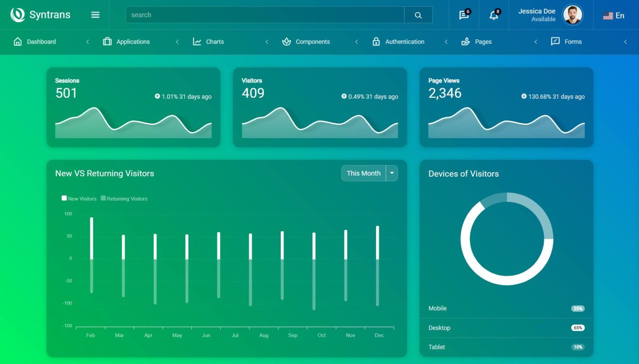The image size is (639, 364).
Task: Select the Dashboard home icon
Action: (17, 42)
